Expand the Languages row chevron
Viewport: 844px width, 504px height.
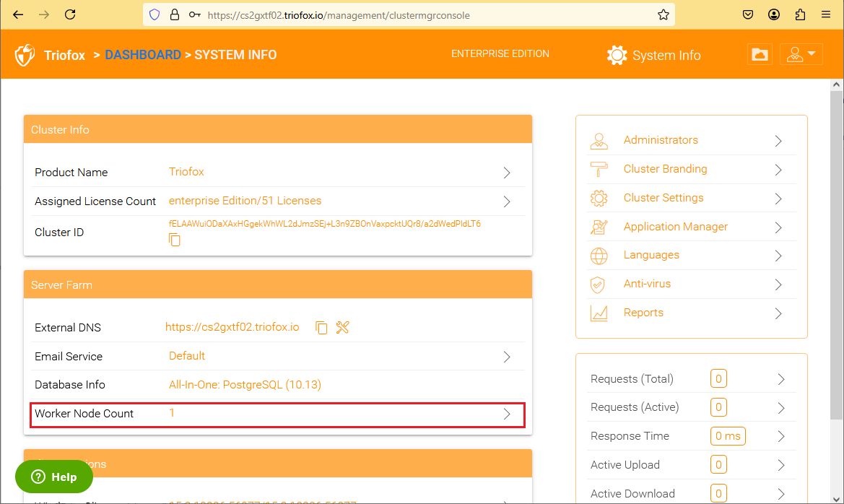click(x=778, y=256)
